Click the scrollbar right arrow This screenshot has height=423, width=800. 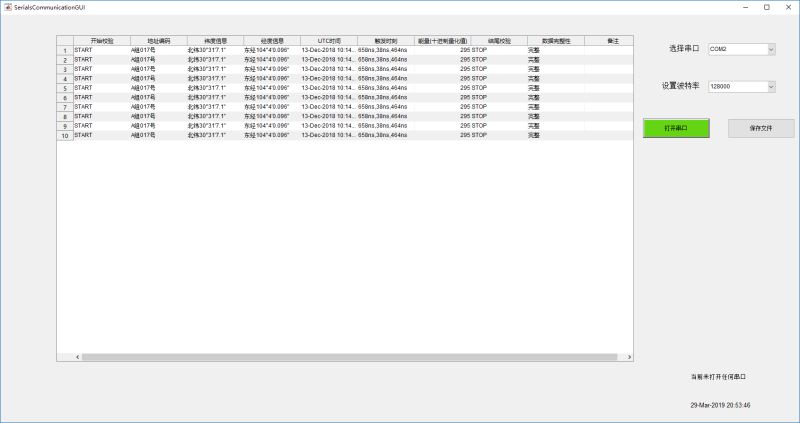click(x=629, y=357)
